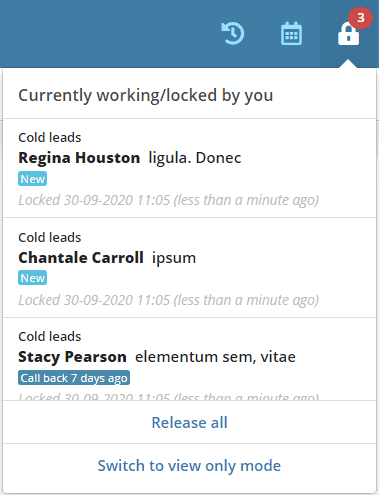Click Regina Houston's locked timestamp text
The height and width of the screenshot is (495, 379).
coord(169,200)
